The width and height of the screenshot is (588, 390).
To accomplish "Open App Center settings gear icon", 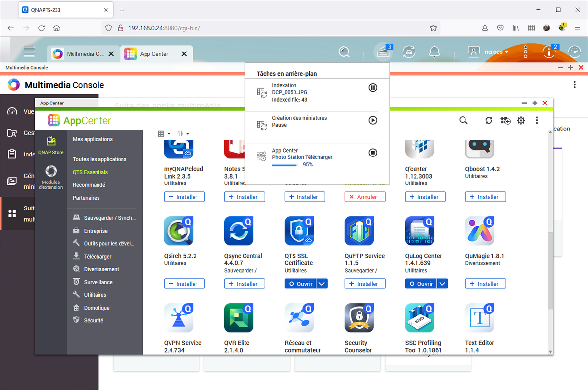I will click(521, 120).
